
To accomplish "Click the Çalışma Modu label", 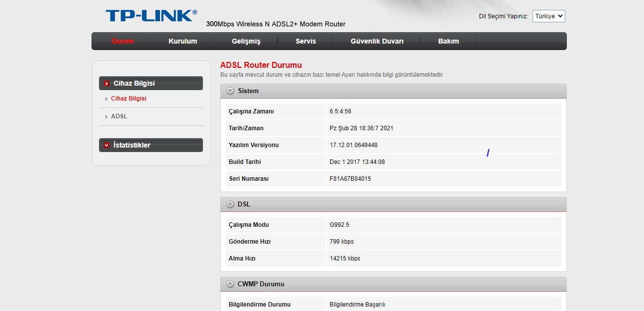I will (248, 225).
